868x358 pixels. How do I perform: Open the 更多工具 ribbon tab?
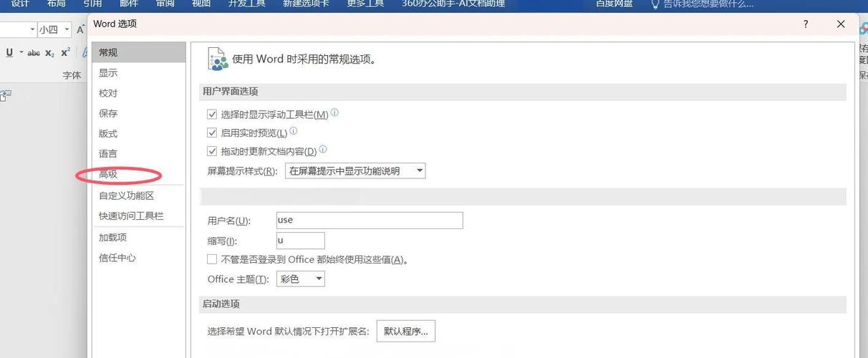point(365,4)
